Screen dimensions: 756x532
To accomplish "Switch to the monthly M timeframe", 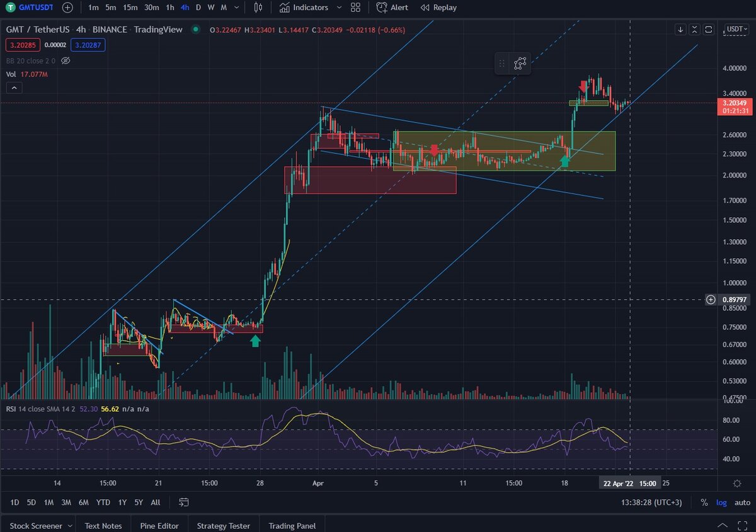I will 224,8.
